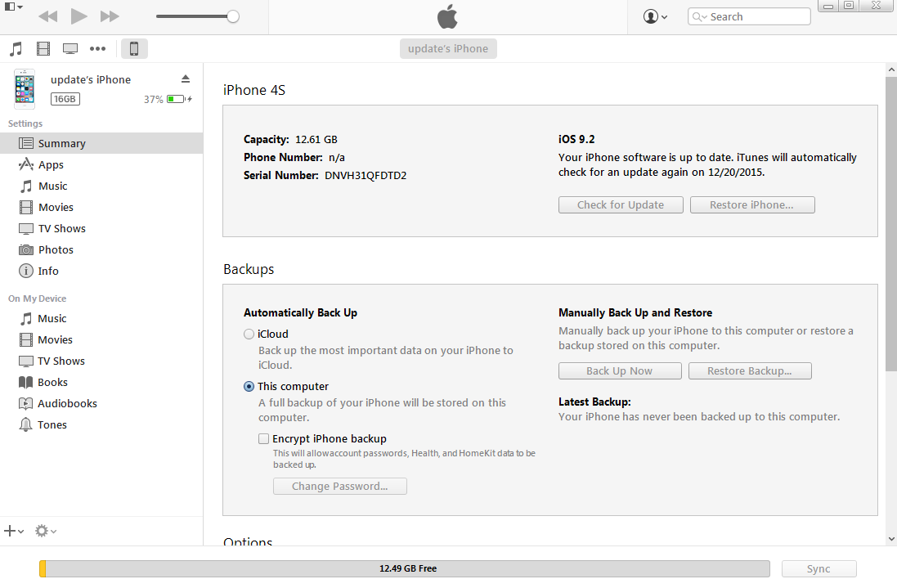Click Back Up Now button

(x=620, y=370)
